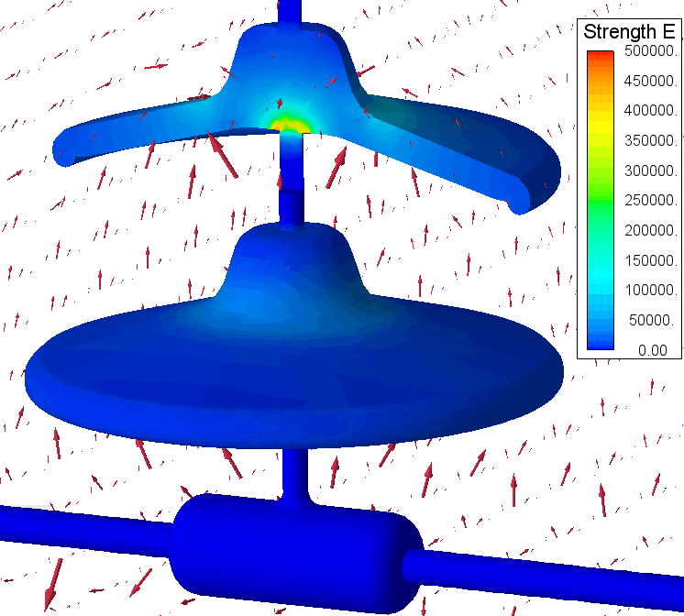Select the 300000. legend value

[x=650, y=170]
